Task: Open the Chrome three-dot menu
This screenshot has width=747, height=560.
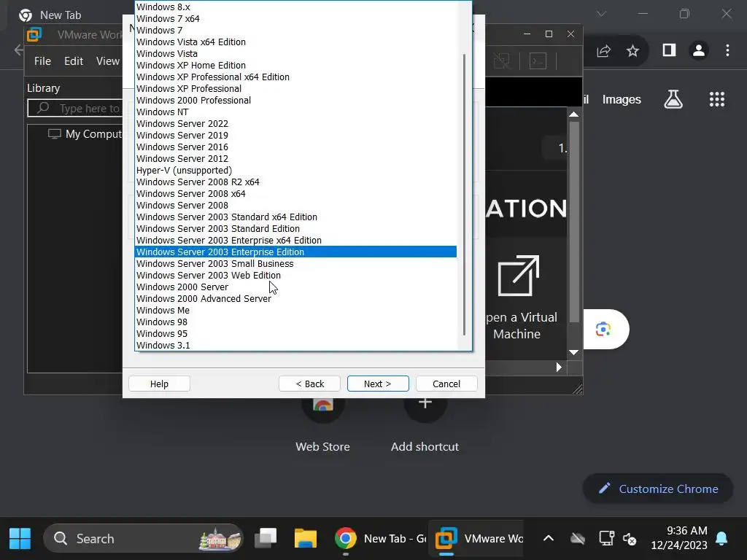Action: [727, 50]
